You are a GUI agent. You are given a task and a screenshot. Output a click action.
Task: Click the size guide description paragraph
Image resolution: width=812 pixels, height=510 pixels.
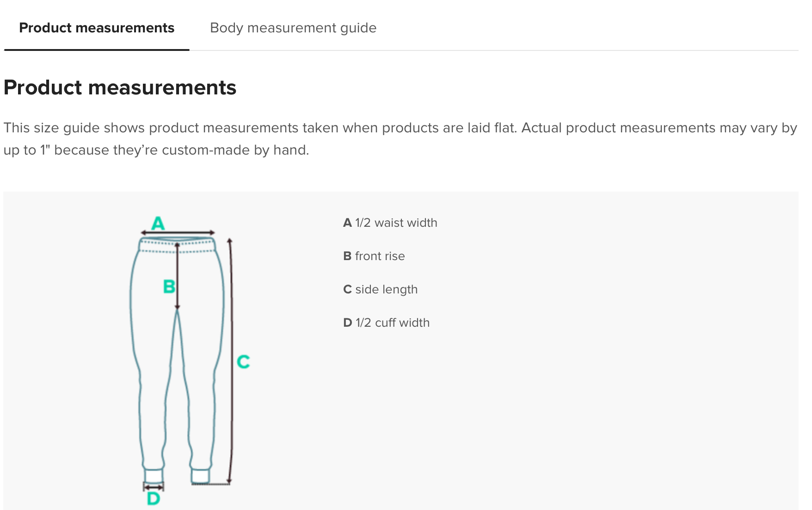[x=400, y=139]
